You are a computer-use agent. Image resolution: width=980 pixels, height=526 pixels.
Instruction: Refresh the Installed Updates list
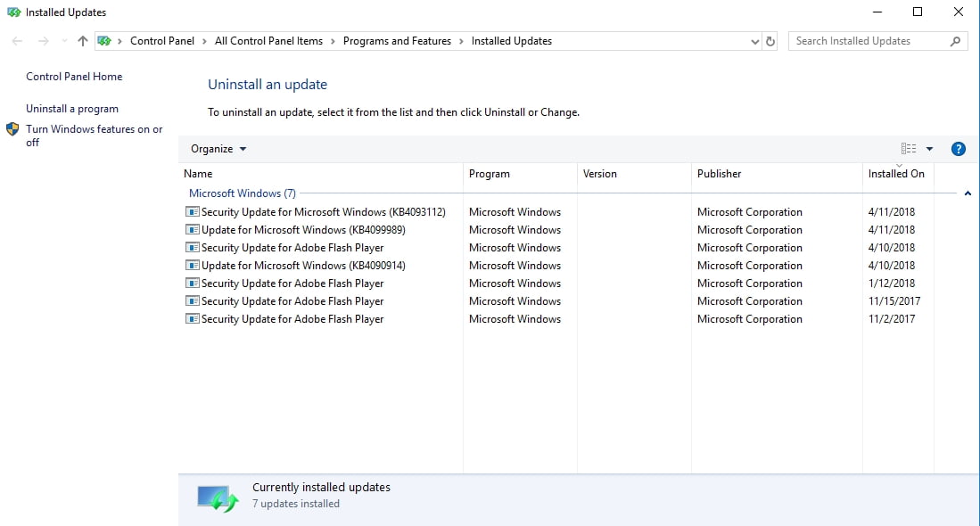coord(769,40)
